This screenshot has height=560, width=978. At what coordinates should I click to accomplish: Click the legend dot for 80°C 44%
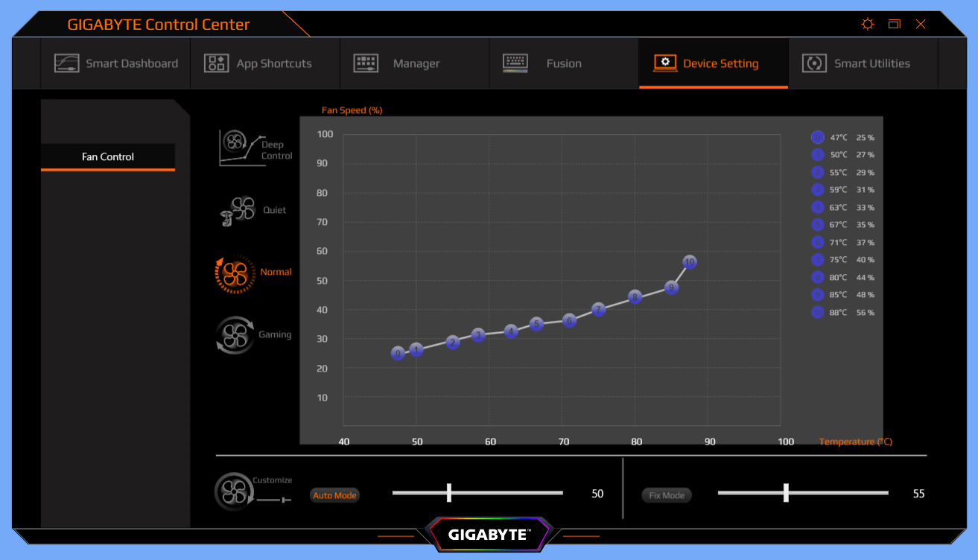point(817,277)
